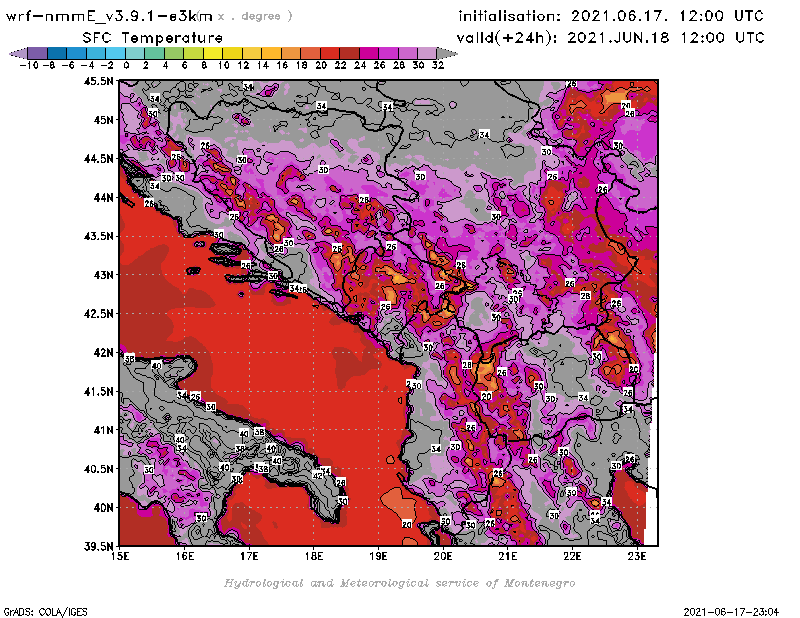Click the dark red legend swatch between 22 and 24
800x618 pixels.
[x=349, y=53]
